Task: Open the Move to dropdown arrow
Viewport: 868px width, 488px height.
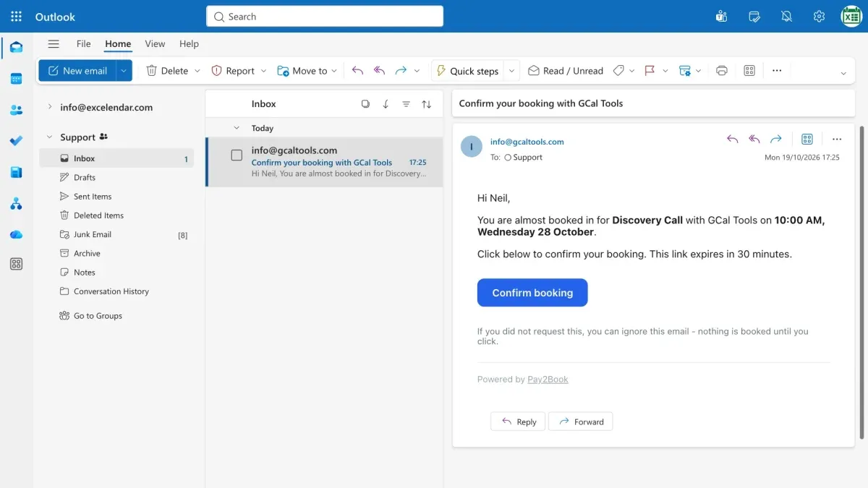Action: pos(334,71)
